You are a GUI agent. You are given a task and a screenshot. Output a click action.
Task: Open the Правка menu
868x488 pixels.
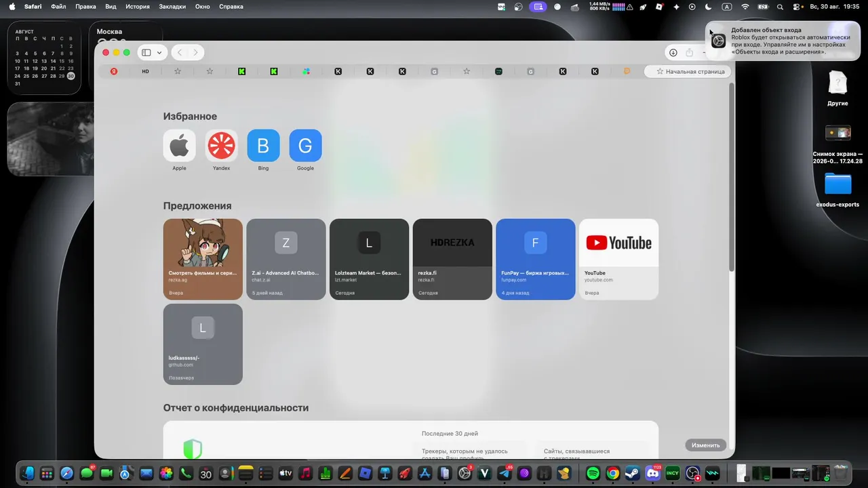85,7
